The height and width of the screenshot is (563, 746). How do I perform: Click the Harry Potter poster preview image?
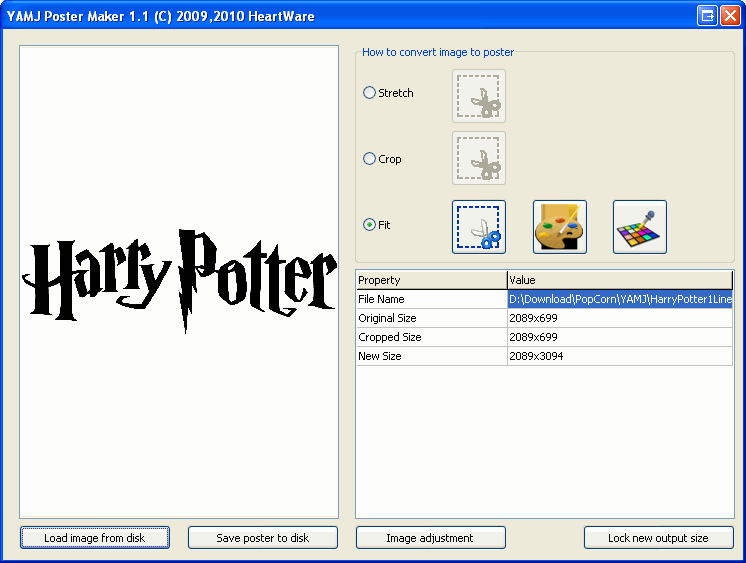click(x=179, y=282)
